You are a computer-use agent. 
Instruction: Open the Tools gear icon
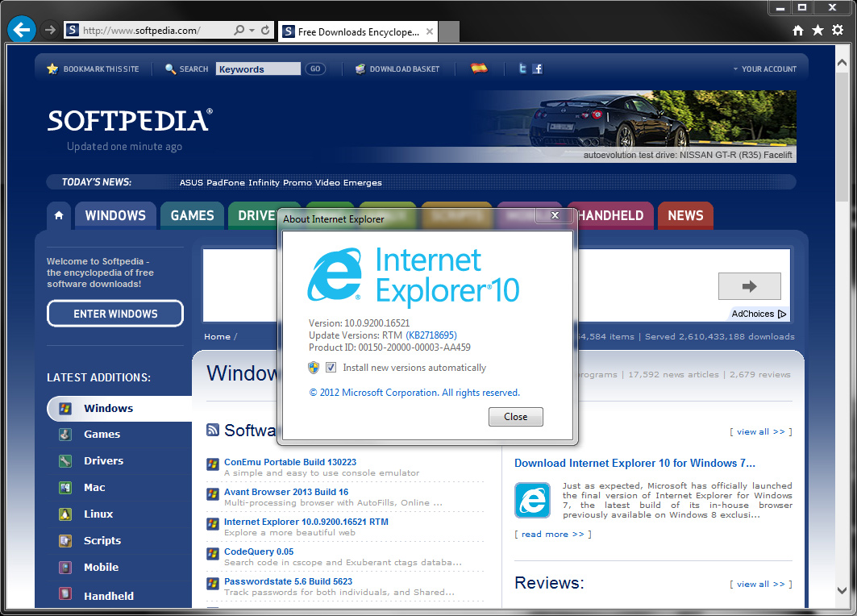(838, 30)
